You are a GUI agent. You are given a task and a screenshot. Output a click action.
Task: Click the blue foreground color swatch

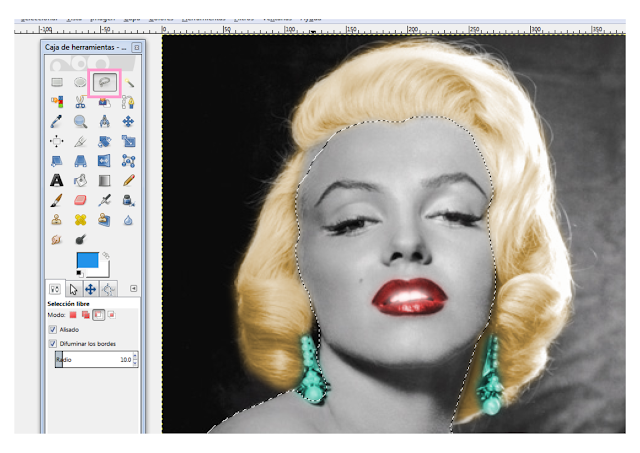[87, 260]
